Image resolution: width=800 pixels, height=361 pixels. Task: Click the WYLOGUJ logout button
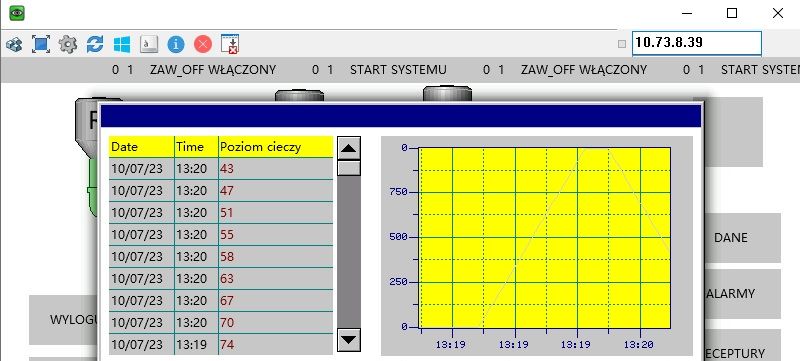pyautogui.click(x=64, y=320)
